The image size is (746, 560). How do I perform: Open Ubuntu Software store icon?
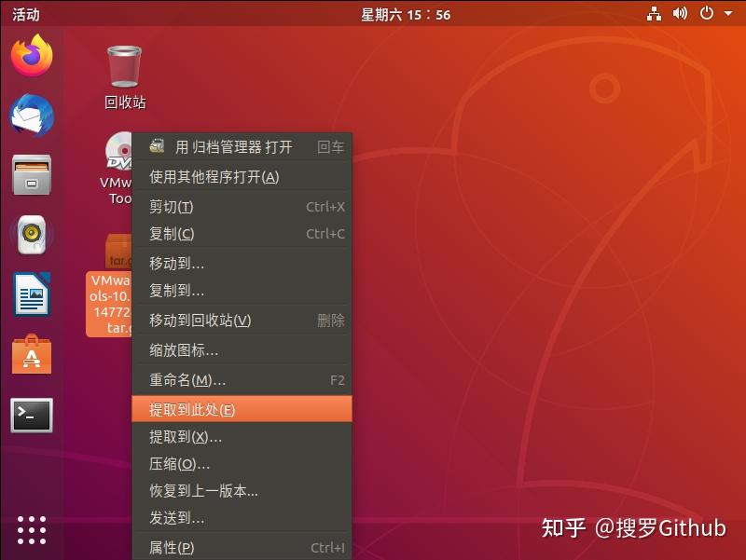pos(32,354)
